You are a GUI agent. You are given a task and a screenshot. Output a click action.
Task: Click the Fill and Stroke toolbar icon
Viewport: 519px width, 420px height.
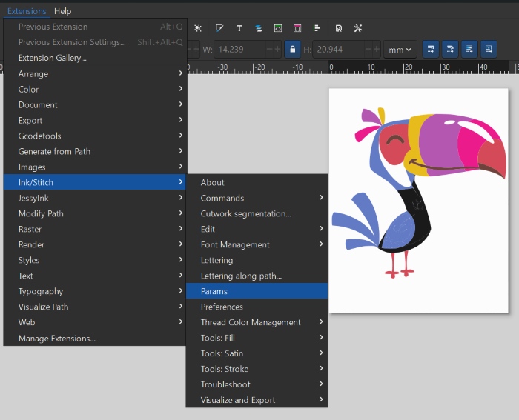coord(219,28)
